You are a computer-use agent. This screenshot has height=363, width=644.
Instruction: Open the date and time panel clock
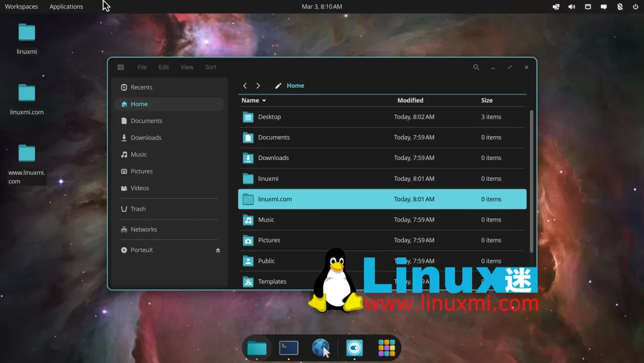tap(322, 7)
